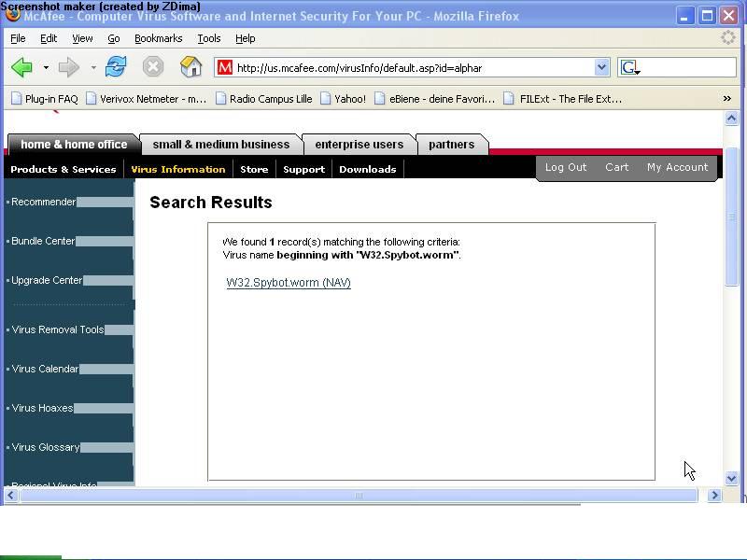Go to the Downloads nav item
Screen dimensions: 747x560
coord(368,169)
